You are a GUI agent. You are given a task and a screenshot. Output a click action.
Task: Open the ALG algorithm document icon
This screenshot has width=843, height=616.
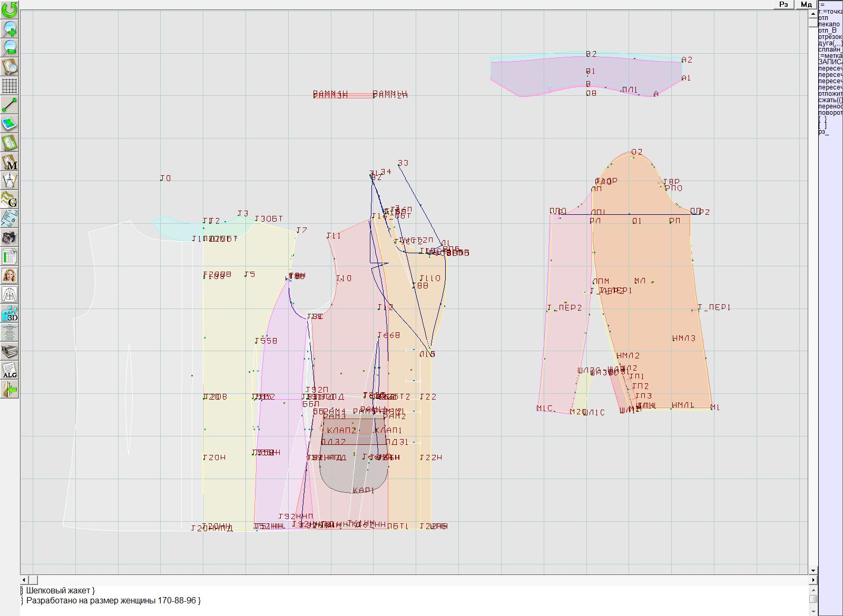[x=9, y=371]
